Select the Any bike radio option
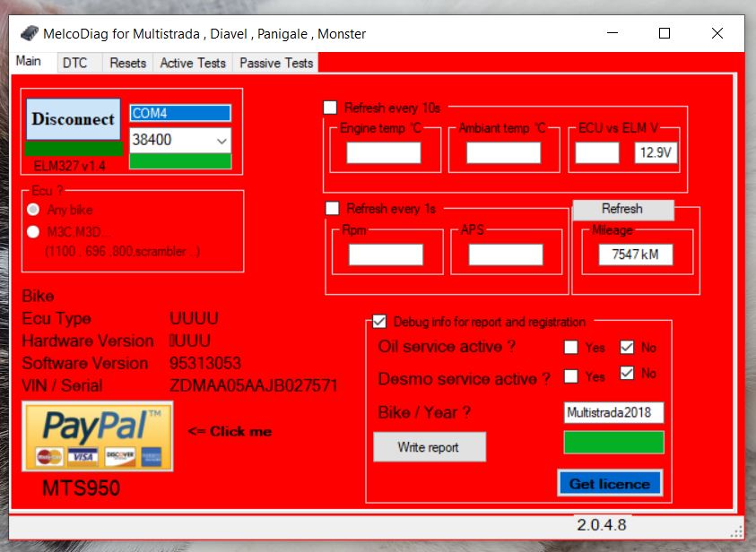Screen dimensions: 756x552 click(x=33, y=210)
